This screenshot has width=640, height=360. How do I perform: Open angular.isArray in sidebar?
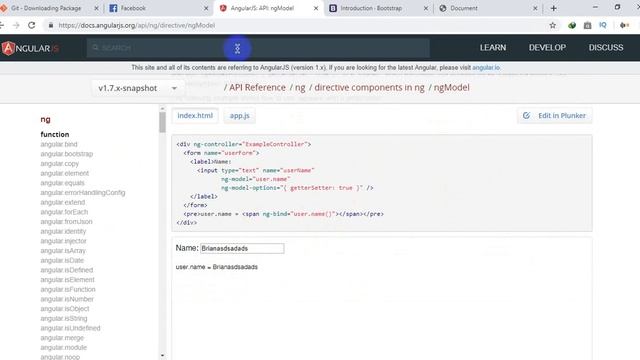pyautogui.click(x=63, y=251)
